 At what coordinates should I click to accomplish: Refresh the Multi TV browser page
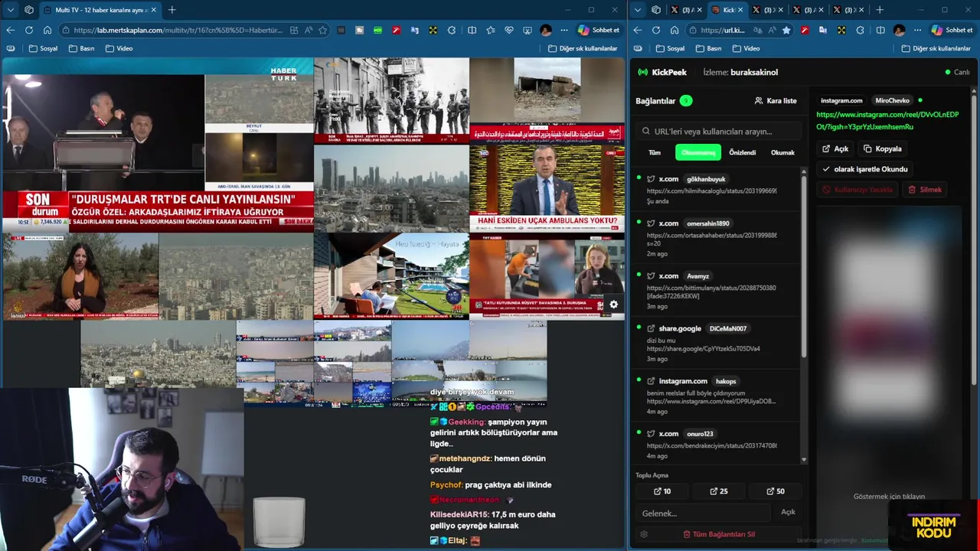click(28, 30)
